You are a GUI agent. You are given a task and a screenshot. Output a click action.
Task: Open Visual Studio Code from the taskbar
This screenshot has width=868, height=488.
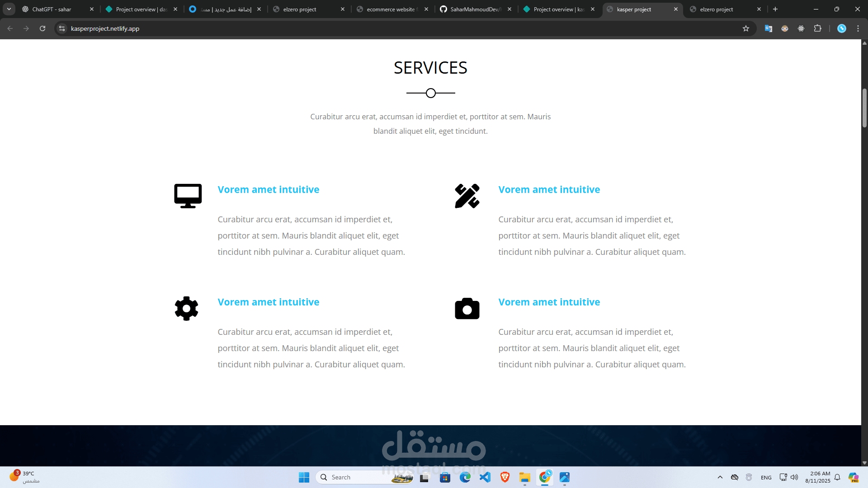click(485, 477)
